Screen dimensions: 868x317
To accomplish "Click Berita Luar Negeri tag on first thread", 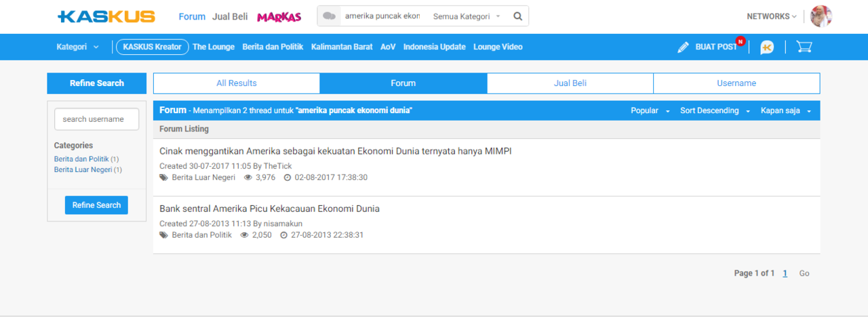I will [x=203, y=177].
